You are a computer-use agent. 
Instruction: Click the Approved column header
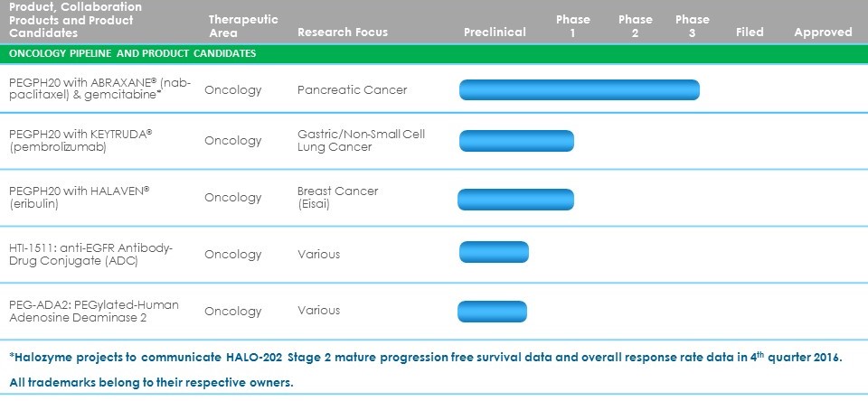tap(823, 33)
